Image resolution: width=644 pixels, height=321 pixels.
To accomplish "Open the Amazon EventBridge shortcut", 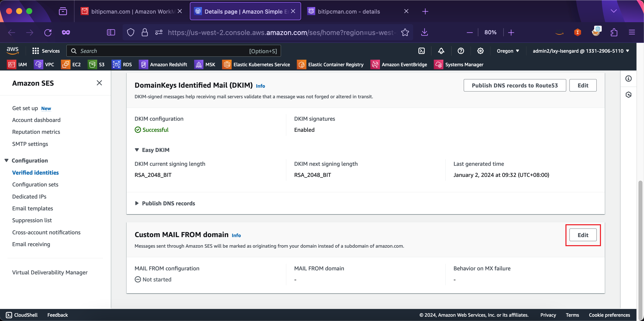I will (399, 65).
